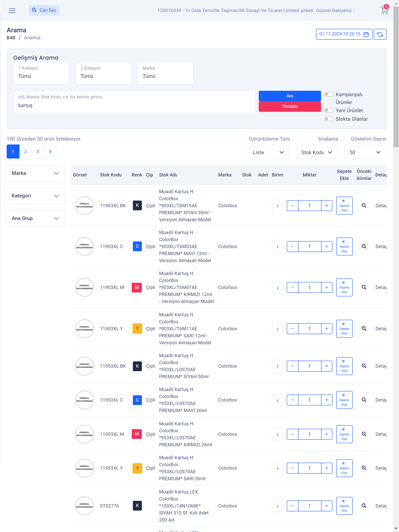Viewport: 399px width, 532px height.
Task: Open the hamburger menu
Action: pyautogui.click(x=12, y=10)
